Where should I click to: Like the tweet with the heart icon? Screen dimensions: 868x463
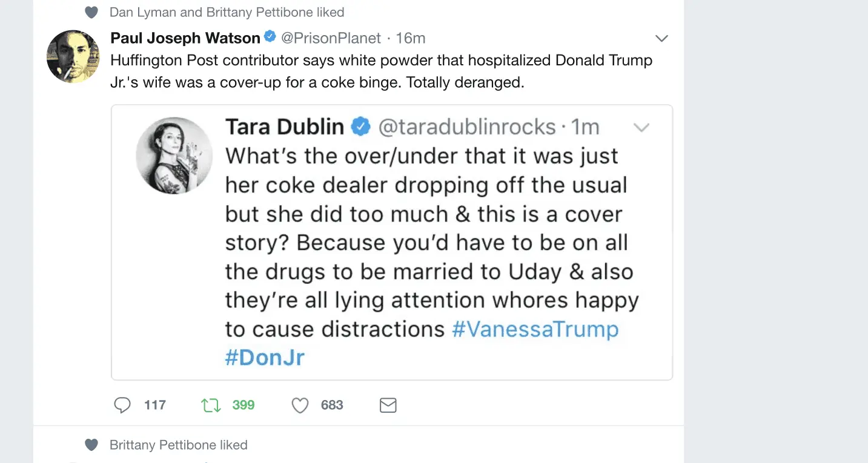point(300,405)
